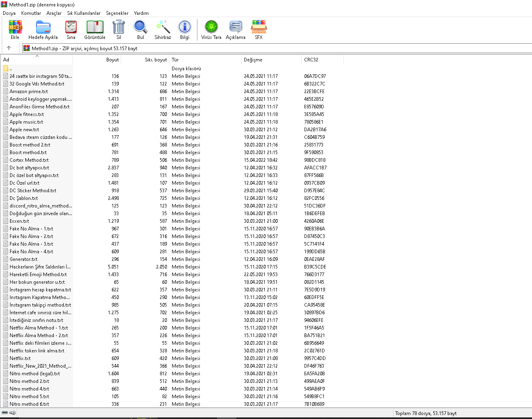Sort by the Değişme column header
532x419 pixels.
[x=271, y=60]
